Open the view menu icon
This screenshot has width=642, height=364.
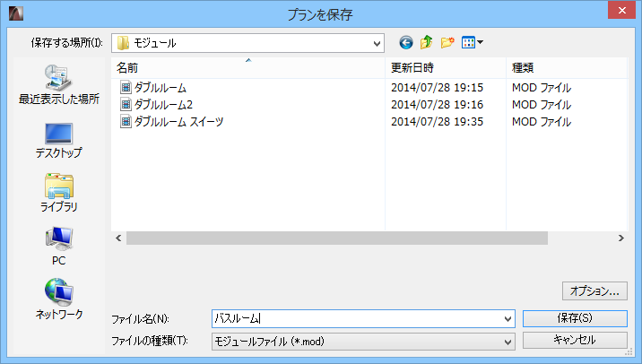[472, 42]
